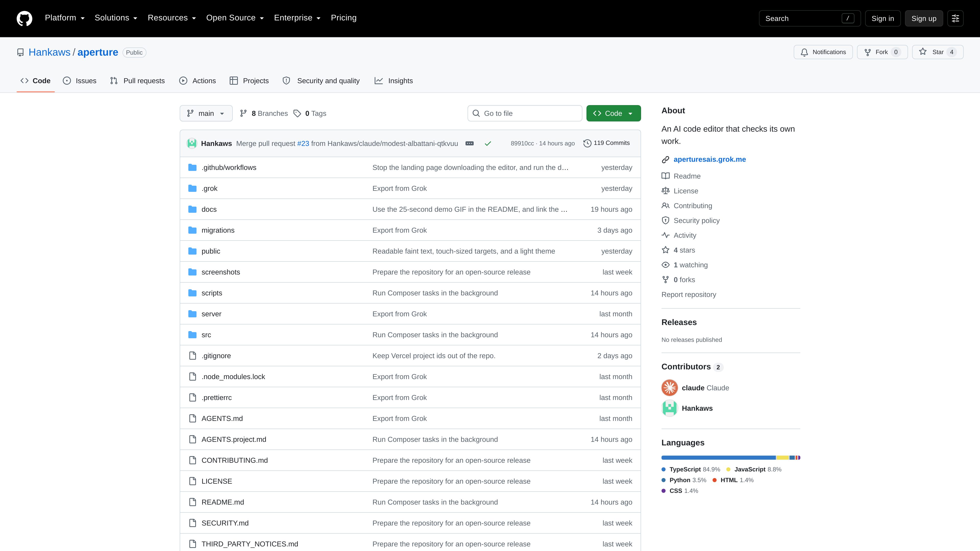Open the settings sliders icon in header
This screenshot has width=980, height=551.
tap(955, 18)
